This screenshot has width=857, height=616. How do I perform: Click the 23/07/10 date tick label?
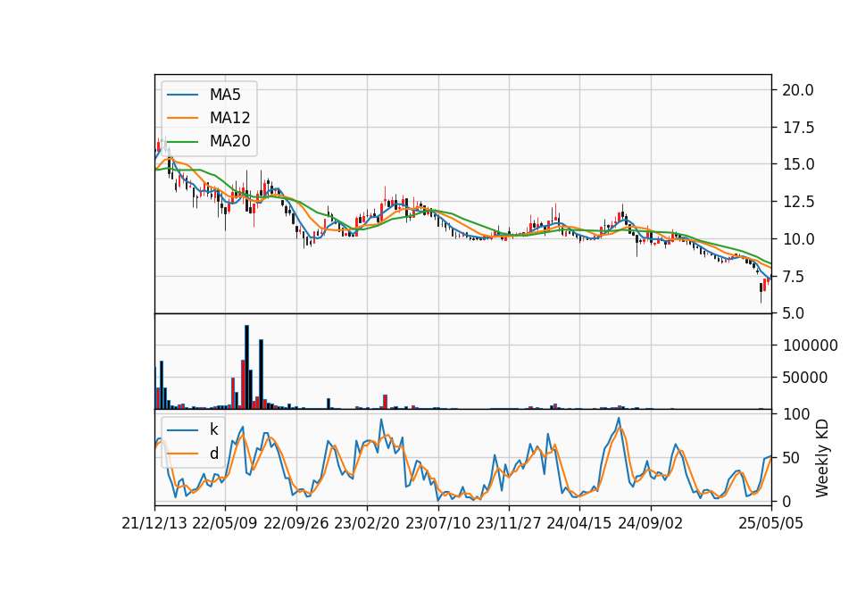point(437,523)
